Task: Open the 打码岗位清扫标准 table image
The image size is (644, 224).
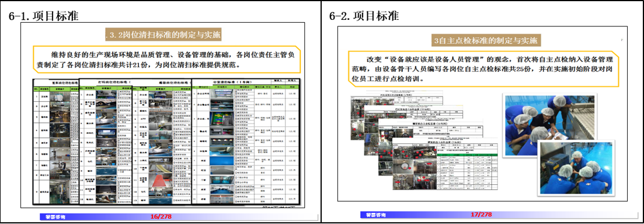Action: point(106,142)
